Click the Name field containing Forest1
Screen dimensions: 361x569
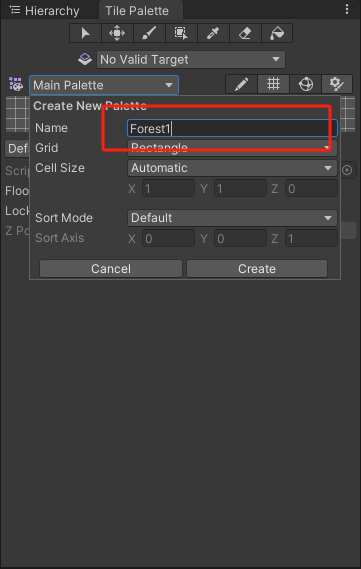coord(232,128)
